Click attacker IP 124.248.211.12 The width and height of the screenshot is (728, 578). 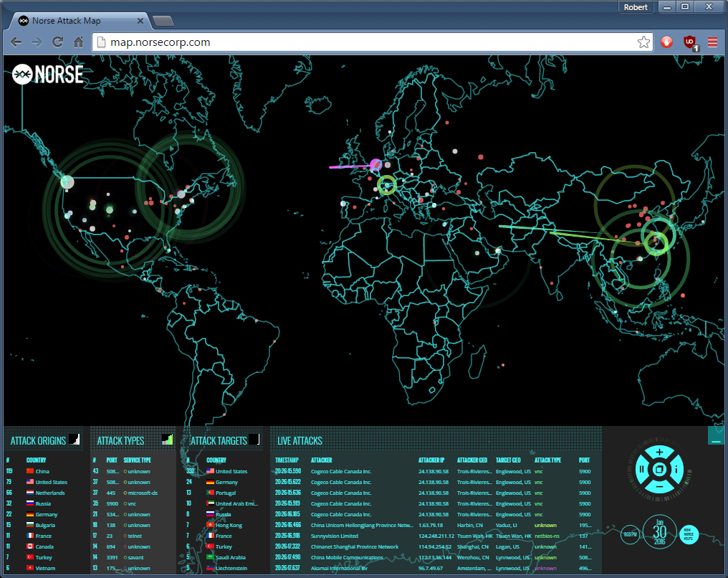436,536
